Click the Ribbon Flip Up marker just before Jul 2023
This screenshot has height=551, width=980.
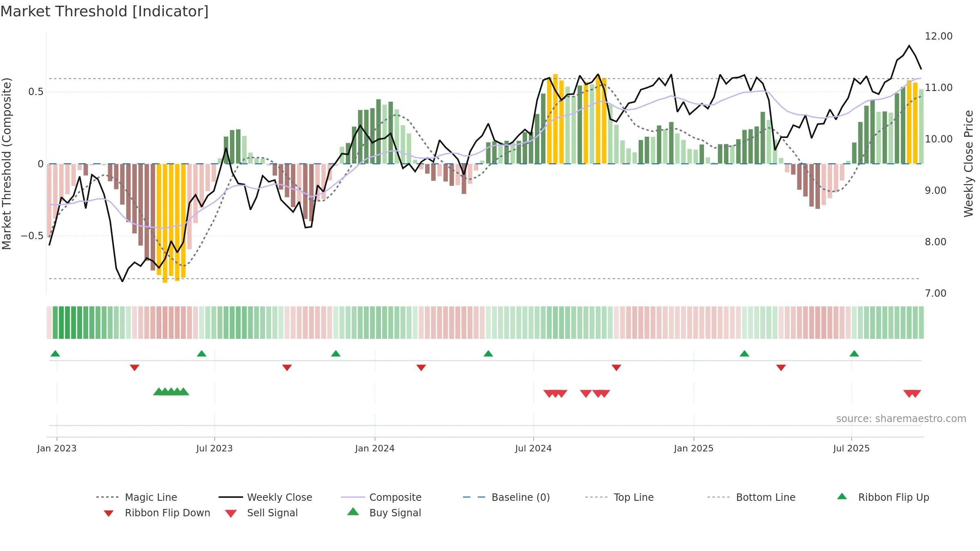click(x=201, y=353)
